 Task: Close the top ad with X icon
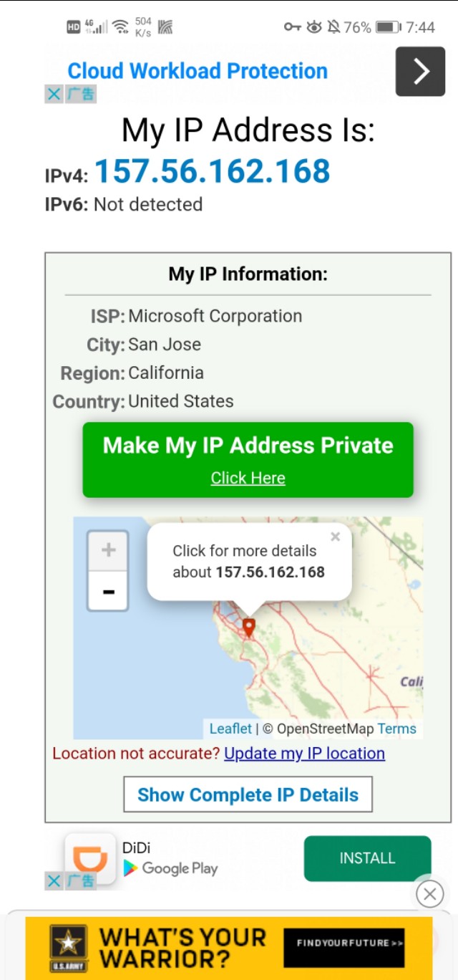pyautogui.click(x=54, y=94)
